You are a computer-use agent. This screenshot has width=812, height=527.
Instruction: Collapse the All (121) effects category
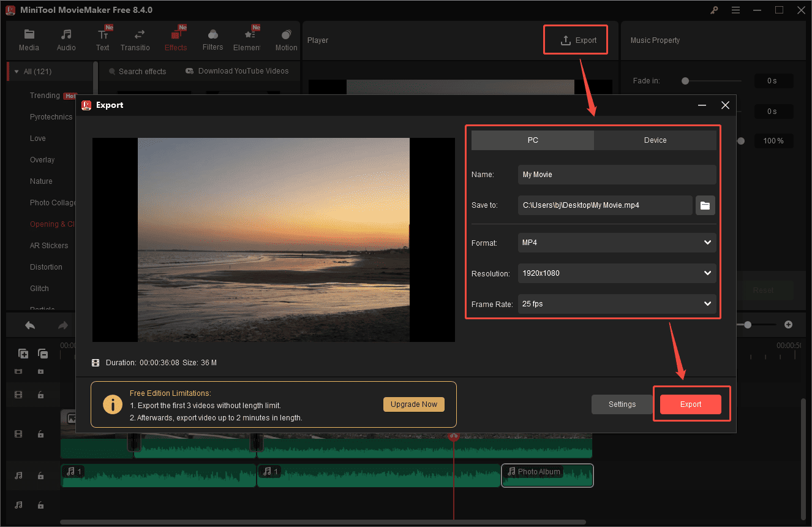click(16, 71)
